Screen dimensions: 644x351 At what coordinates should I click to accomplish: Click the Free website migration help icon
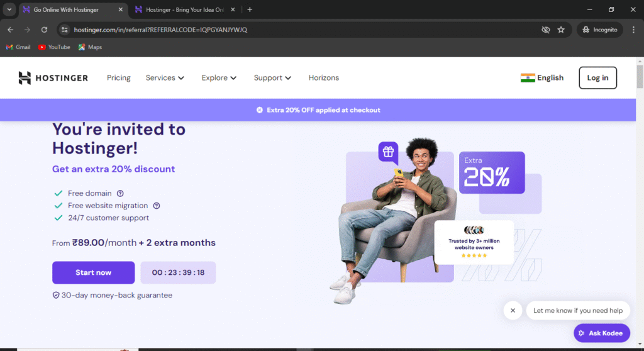click(x=157, y=206)
